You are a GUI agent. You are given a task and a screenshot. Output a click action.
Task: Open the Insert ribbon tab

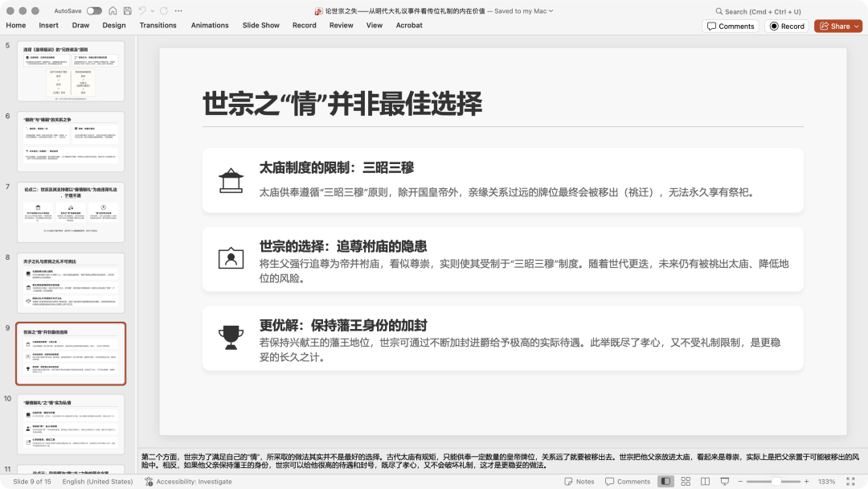(49, 25)
